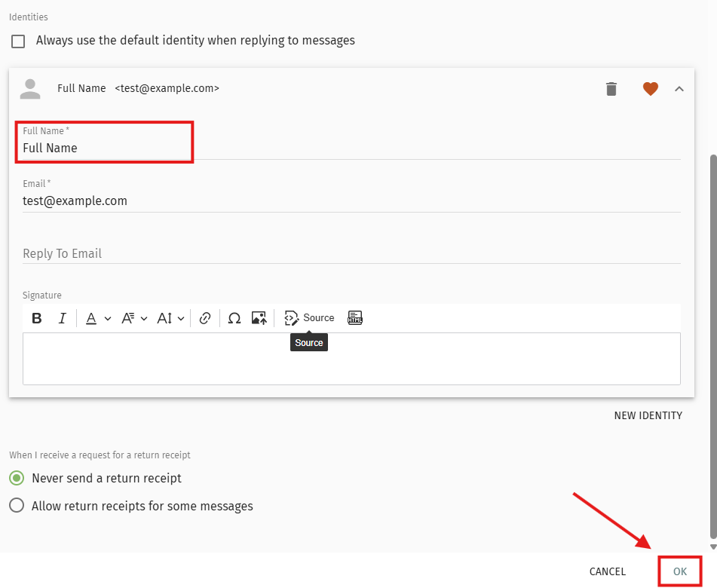
Task: Collapse the identity panel with chevron
Action: (x=679, y=89)
